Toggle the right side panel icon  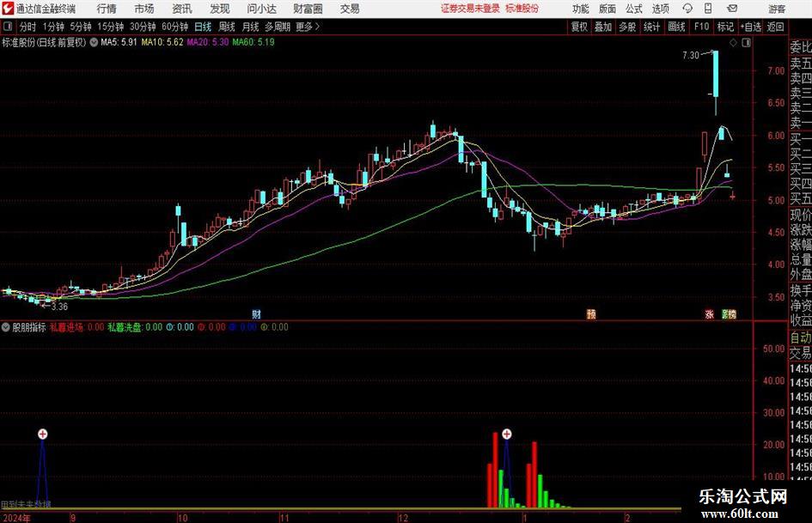(x=746, y=43)
